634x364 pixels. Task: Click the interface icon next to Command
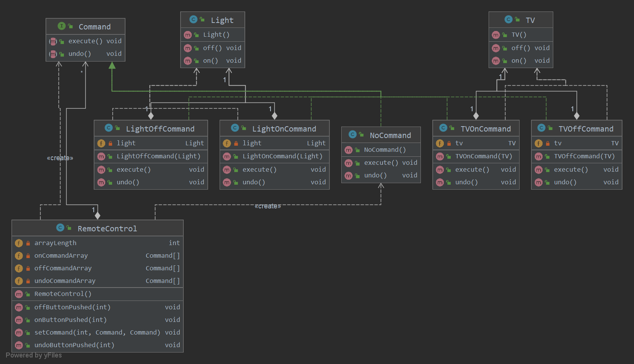point(61,26)
